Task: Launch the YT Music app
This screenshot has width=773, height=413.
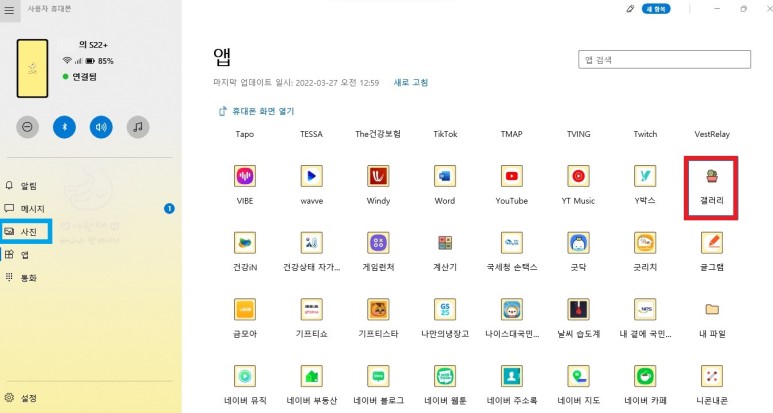Action: [x=578, y=176]
